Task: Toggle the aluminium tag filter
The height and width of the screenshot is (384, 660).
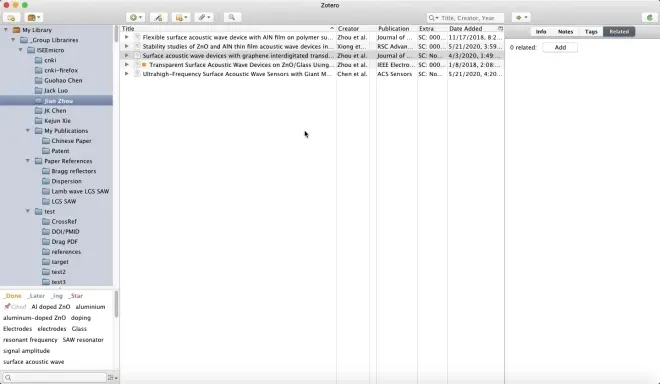Action: coord(90,307)
